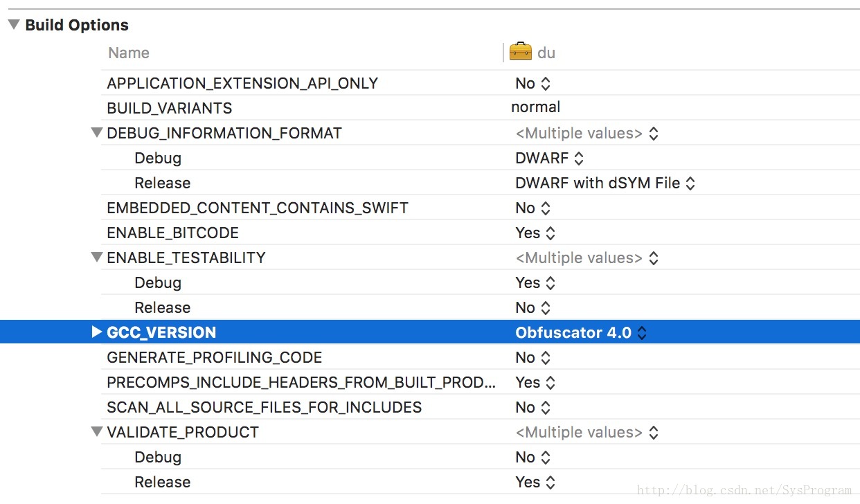This screenshot has width=860, height=504.
Task: Expand the GCC_VERSION setting
Action: 97,332
